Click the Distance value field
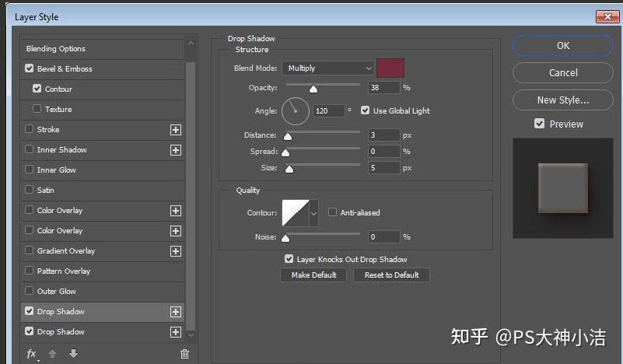The width and height of the screenshot is (623, 364). tap(383, 135)
